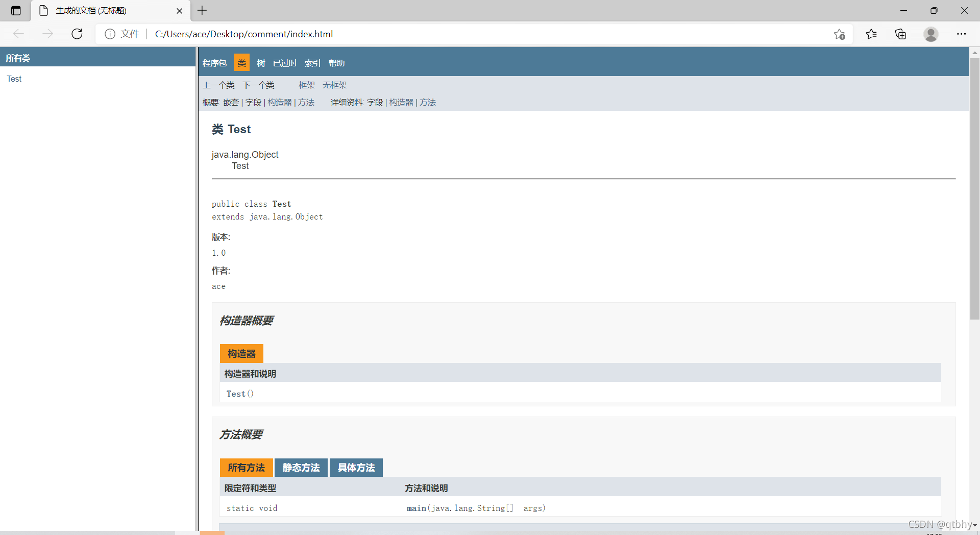Click the 构造器概要 heading
Screen dimensions: 980x535
(x=247, y=321)
